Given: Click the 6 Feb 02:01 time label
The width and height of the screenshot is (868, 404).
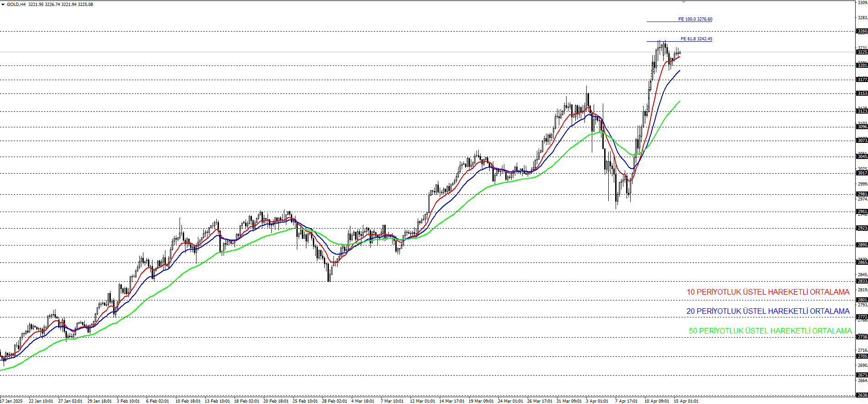Looking at the screenshot, I should (158, 401).
